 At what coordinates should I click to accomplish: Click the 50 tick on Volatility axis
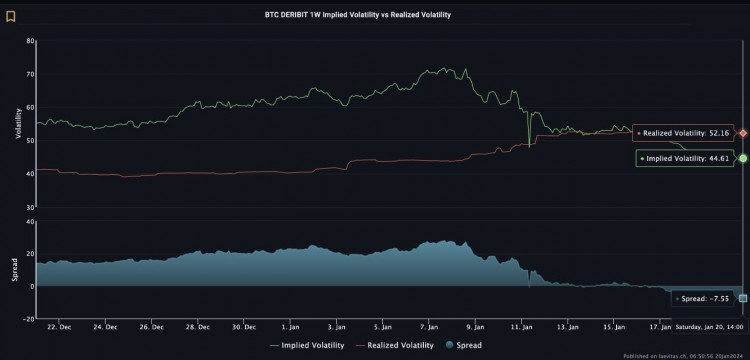pyautogui.click(x=30, y=141)
